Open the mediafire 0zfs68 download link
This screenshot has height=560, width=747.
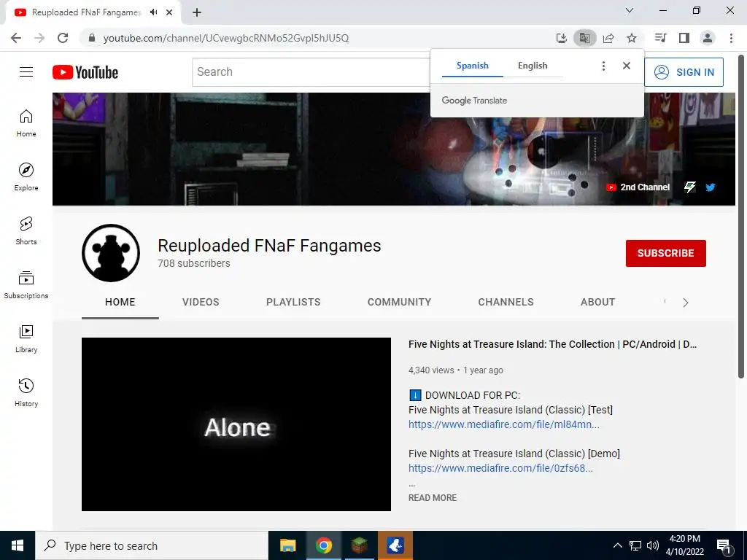(500, 468)
